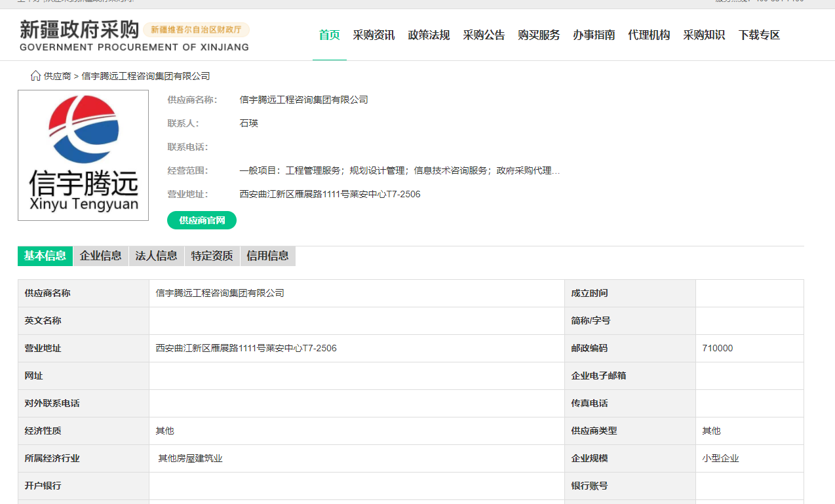Switch to the 企业信息 tab
This screenshot has width=835, height=504.
pos(100,256)
